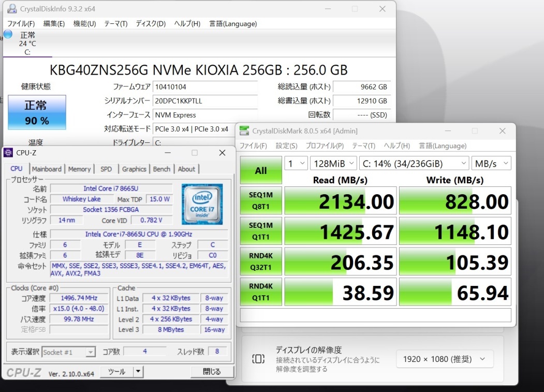Viewport: 544px width, 392px height.
Task: Click the SEQ1M Q8T1 write result 828.00
Action: [455, 201]
